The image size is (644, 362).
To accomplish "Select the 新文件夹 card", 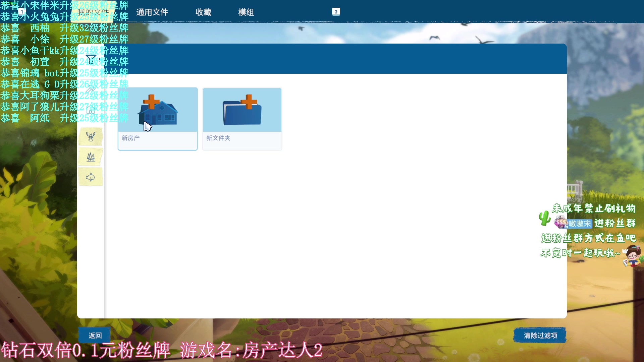I will 242,119.
